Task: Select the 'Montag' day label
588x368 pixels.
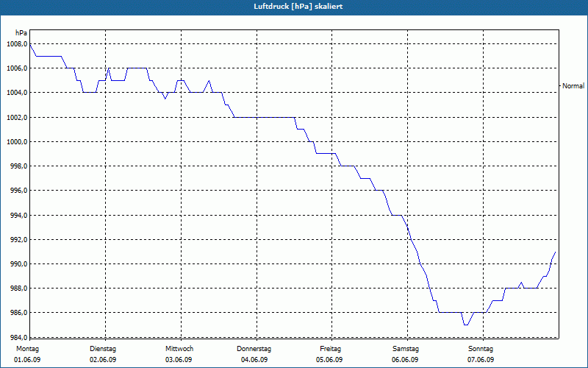Action: [27, 349]
